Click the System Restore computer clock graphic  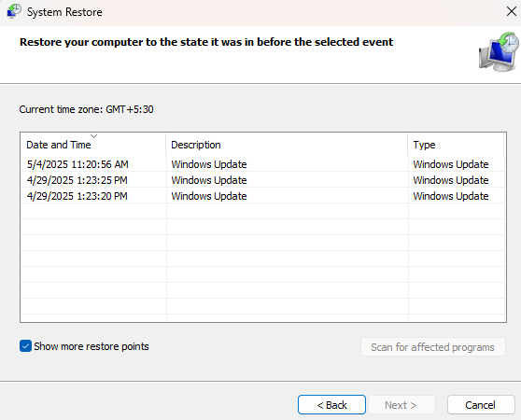(x=499, y=51)
